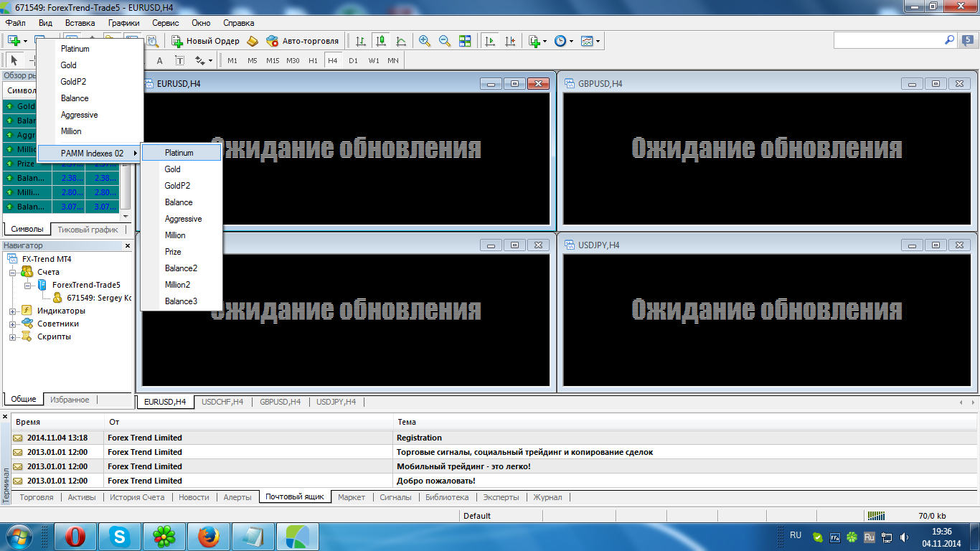Tile chart windows with the grid icon
This screenshot has width=980, height=551.
pyautogui.click(x=465, y=41)
